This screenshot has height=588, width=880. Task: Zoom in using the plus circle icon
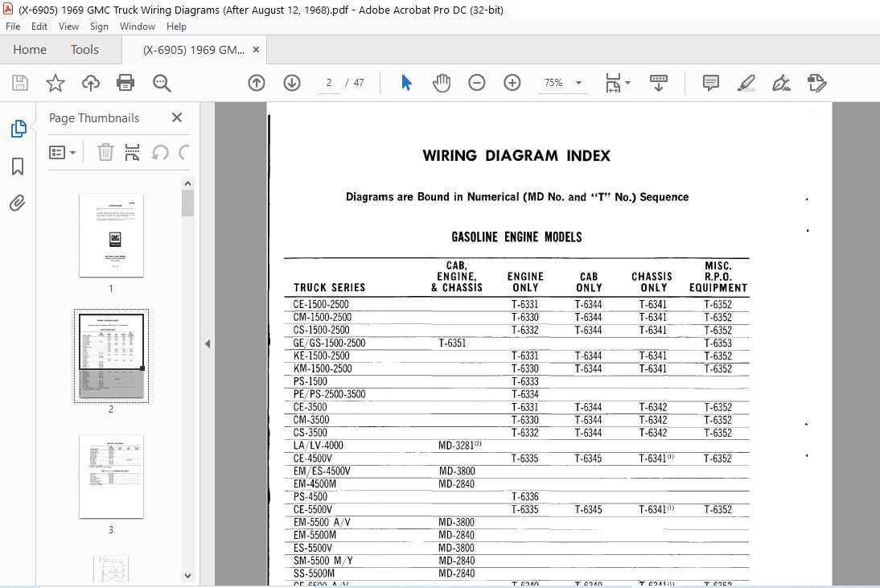click(512, 83)
